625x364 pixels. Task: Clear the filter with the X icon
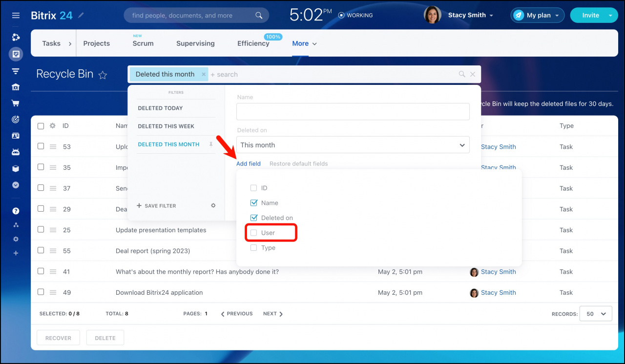(473, 74)
